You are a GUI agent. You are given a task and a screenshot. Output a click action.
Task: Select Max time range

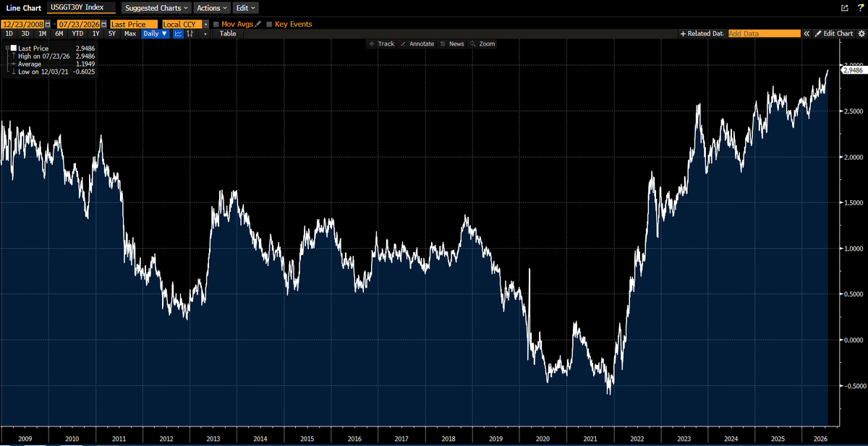click(x=130, y=33)
